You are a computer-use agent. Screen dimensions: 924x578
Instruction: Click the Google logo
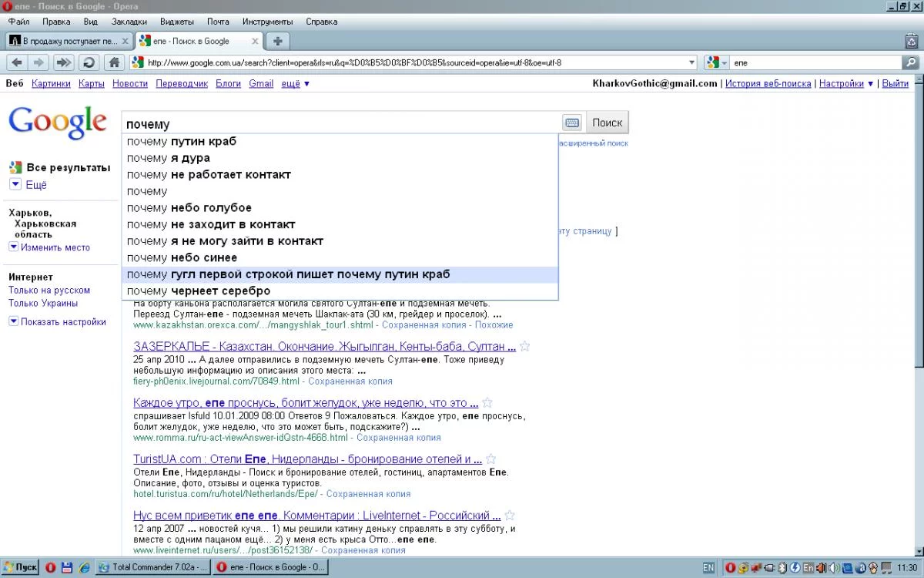tap(57, 123)
